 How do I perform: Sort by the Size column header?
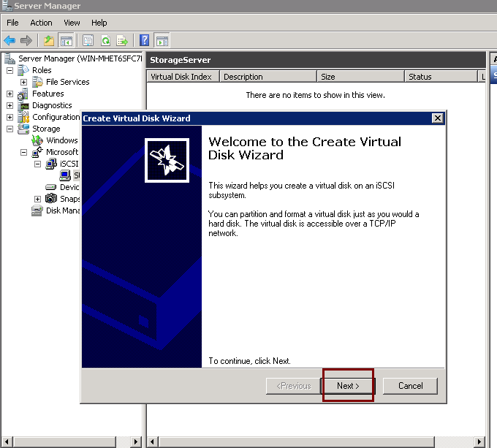click(360, 77)
